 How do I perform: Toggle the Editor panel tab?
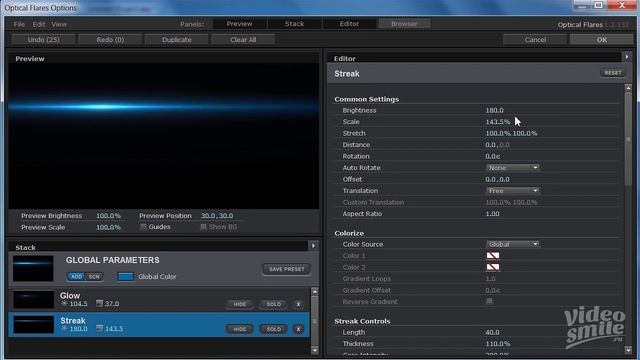349,24
